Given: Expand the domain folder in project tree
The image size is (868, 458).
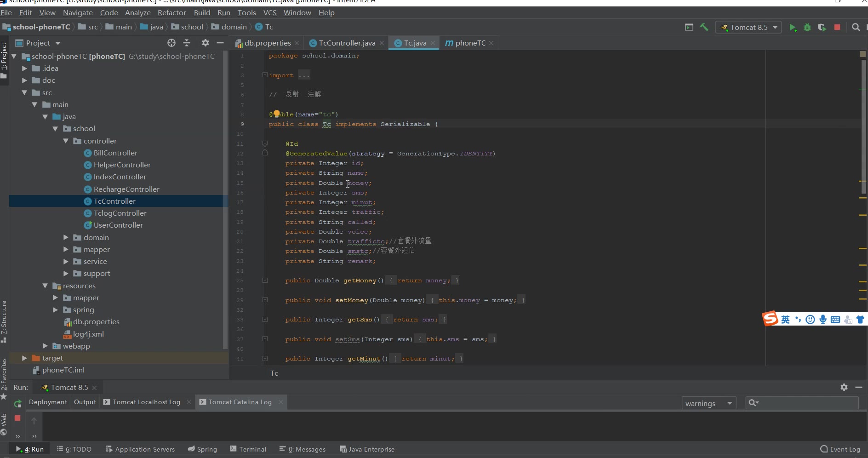Looking at the screenshot, I should (66, 237).
